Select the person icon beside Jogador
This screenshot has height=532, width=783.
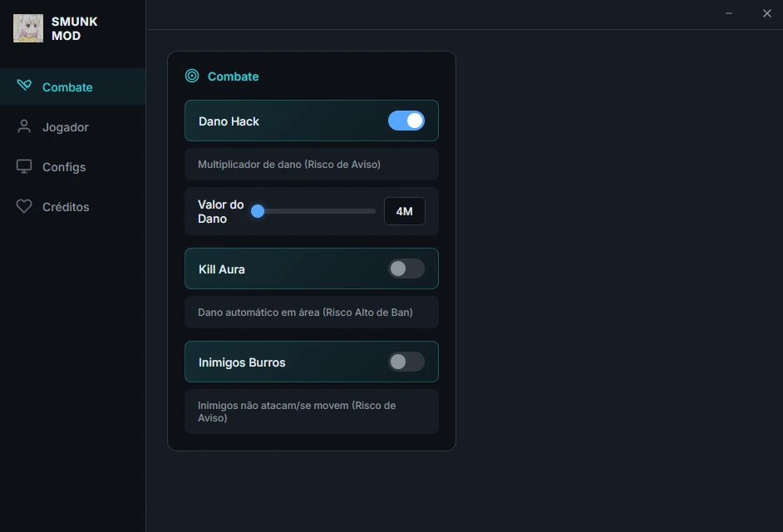click(24, 126)
